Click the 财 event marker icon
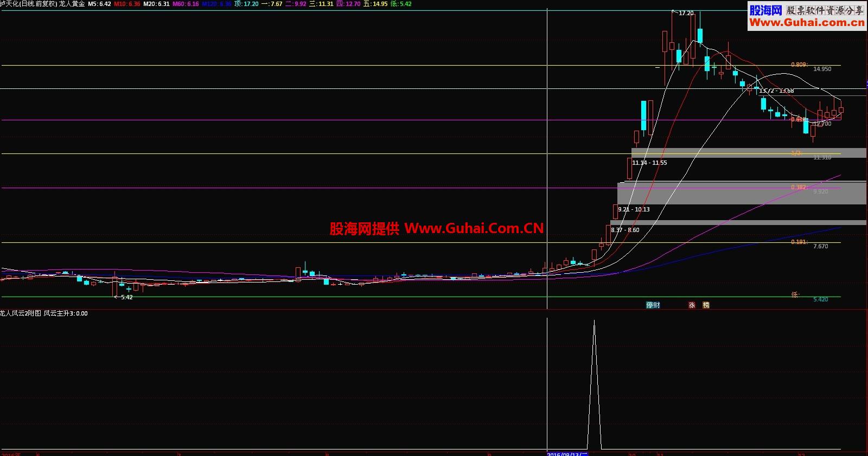Viewport: 868px width, 456px height. [657, 305]
